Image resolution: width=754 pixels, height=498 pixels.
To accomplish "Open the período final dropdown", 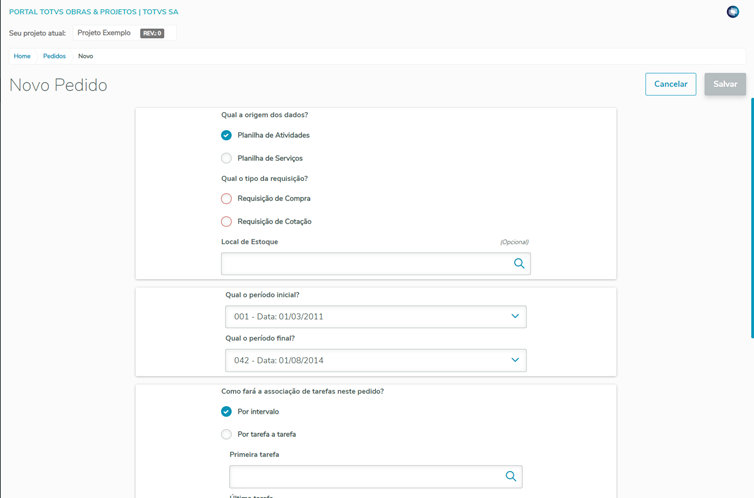I will pos(375,360).
